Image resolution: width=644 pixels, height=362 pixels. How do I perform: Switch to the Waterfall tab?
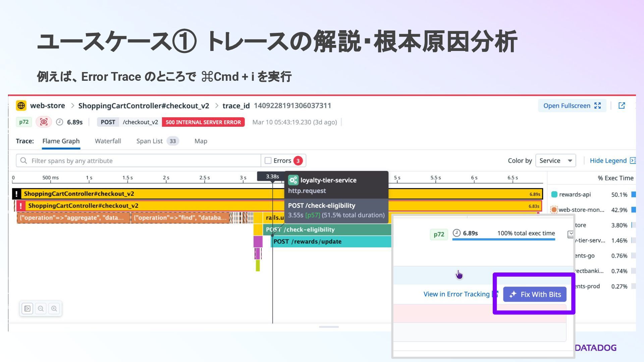(108, 141)
